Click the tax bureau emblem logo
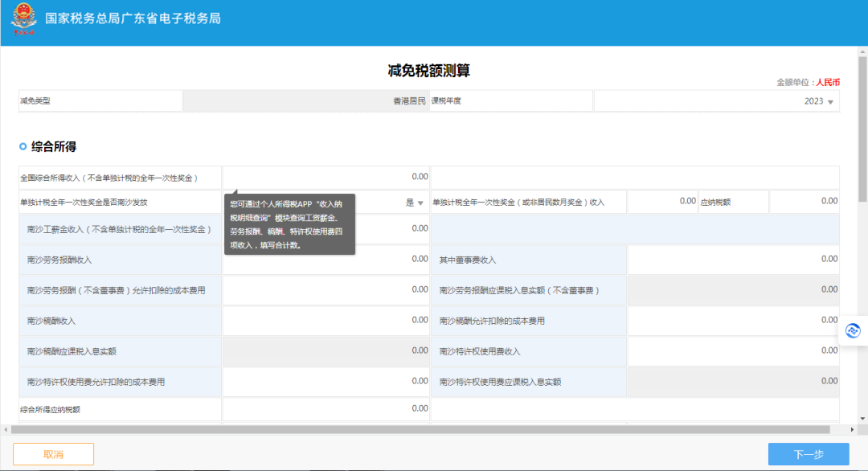868x471 pixels. point(24,18)
